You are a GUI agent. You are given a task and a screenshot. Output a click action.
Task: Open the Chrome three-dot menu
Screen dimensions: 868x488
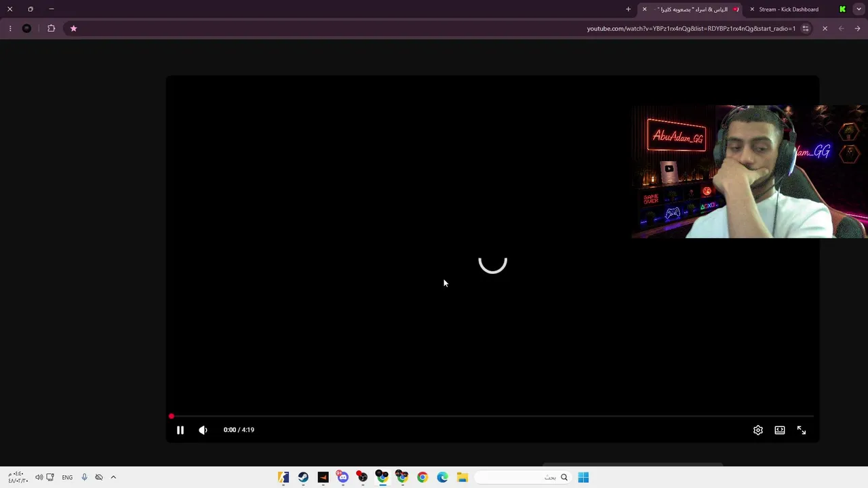pos(10,28)
